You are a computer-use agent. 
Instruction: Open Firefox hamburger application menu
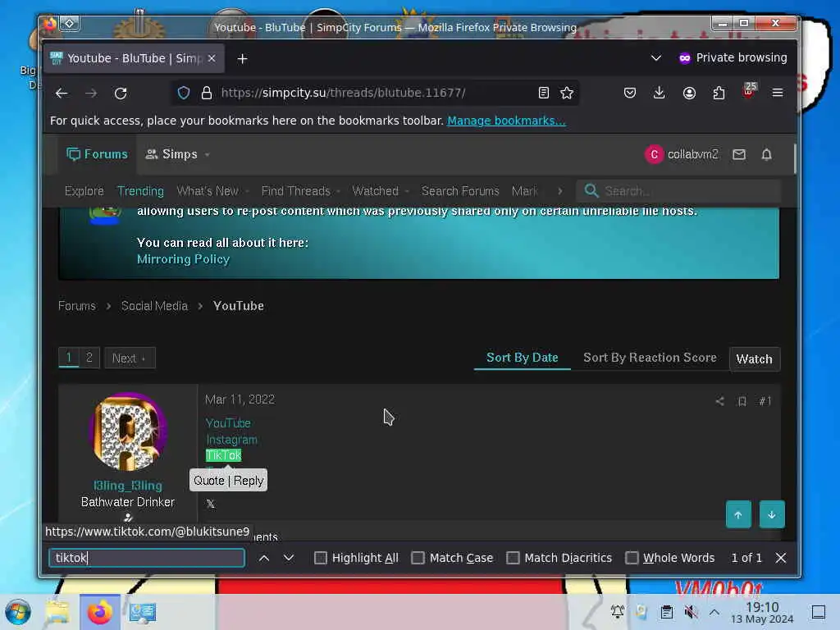[778, 93]
